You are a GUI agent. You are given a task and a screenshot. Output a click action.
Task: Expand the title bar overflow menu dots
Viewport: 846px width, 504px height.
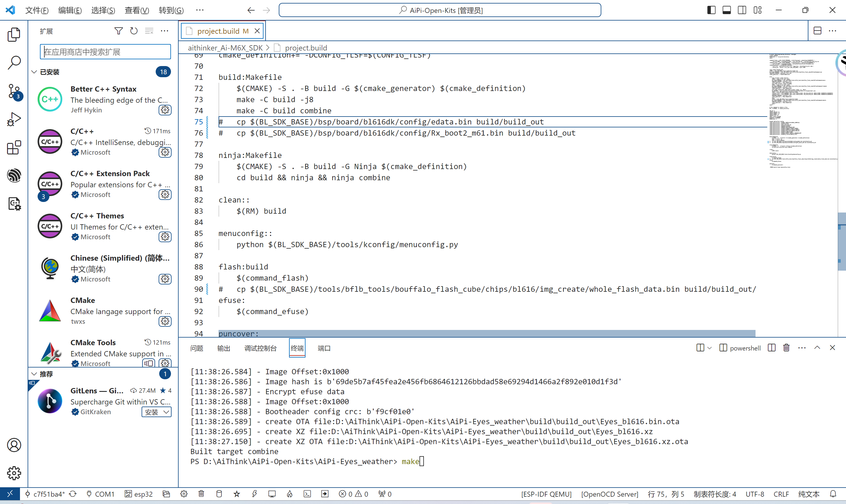(x=200, y=10)
